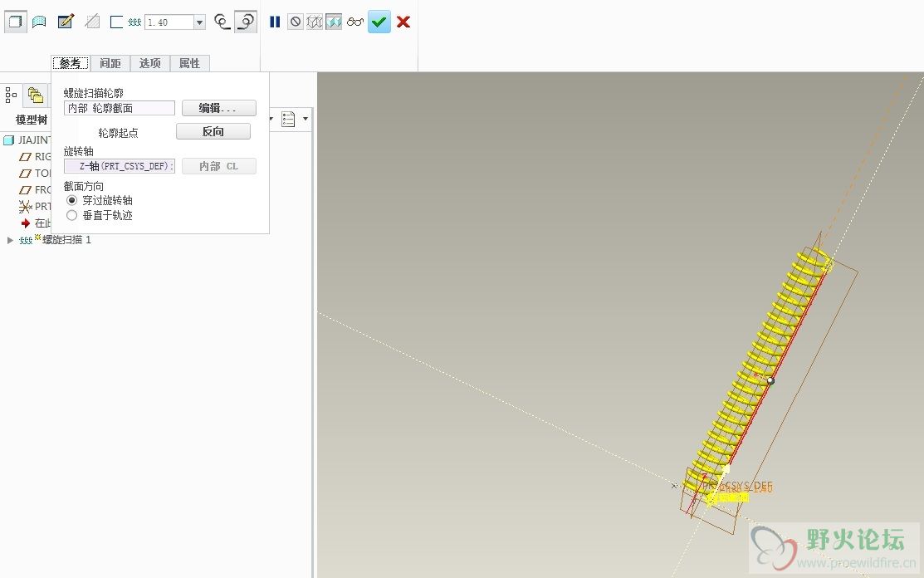Click the 编辑... button
This screenshot has height=578, width=924.
tap(218, 108)
